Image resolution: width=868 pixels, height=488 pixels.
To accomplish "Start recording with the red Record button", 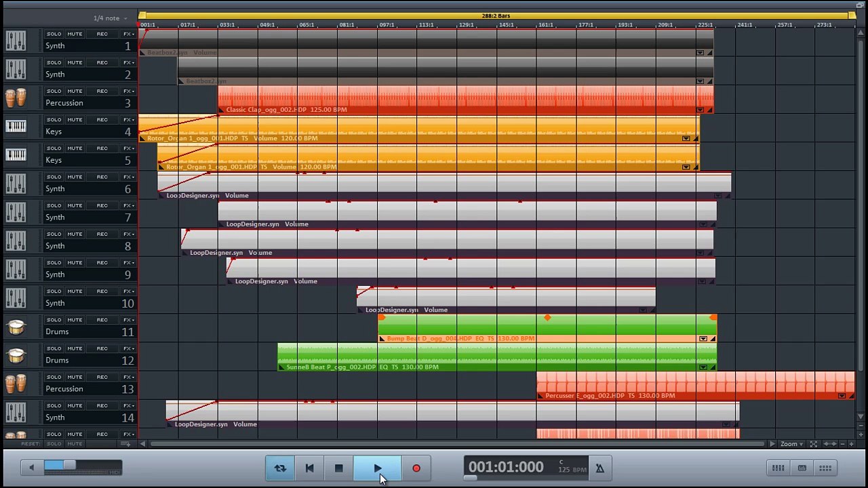I will coord(416,468).
